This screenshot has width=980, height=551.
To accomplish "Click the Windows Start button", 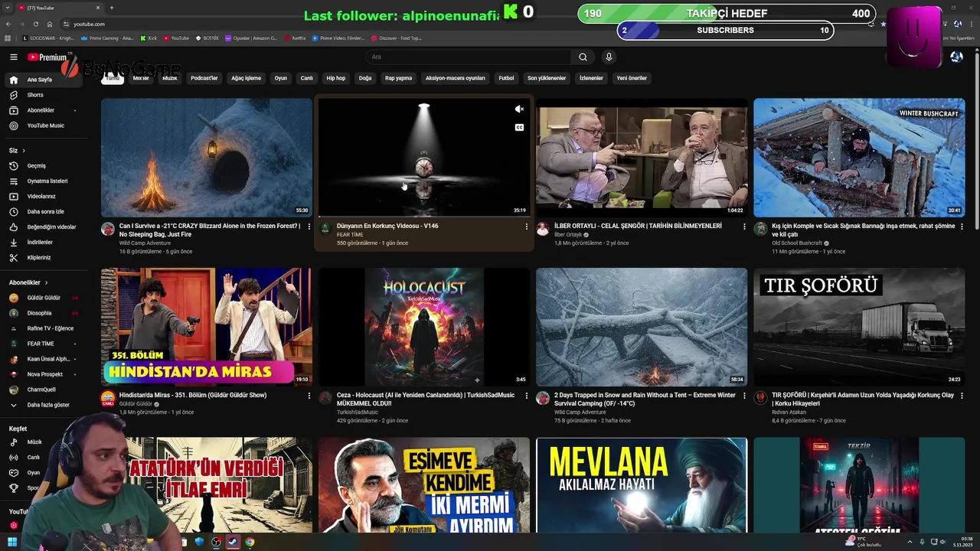I will pyautogui.click(x=12, y=542).
